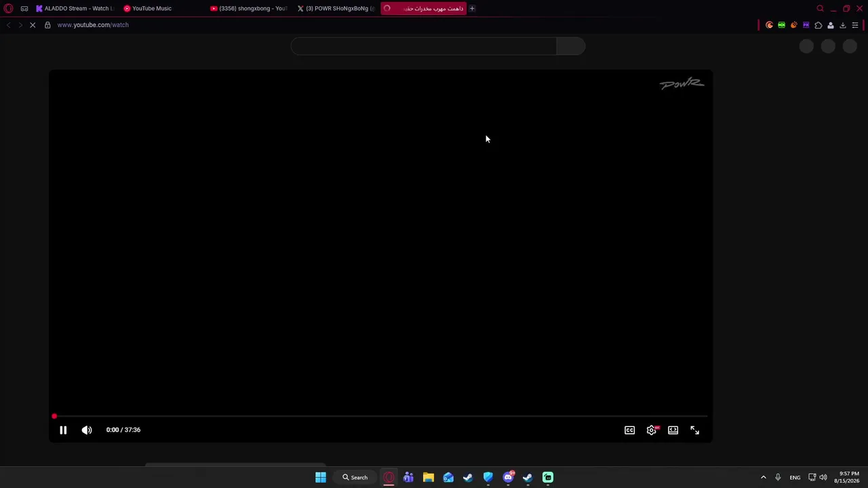Open the Outlook mail app in the taskbar

point(448,477)
